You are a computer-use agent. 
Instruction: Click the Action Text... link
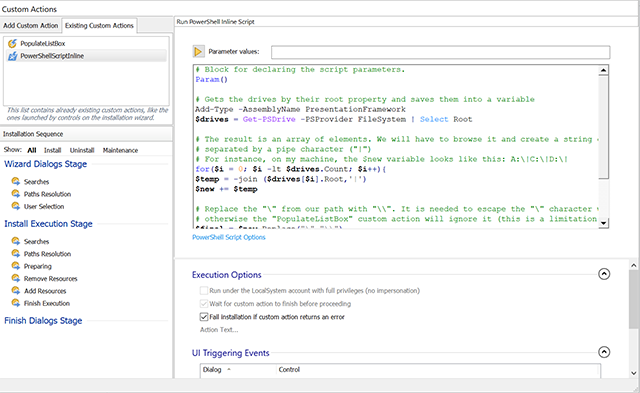click(x=219, y=330)
